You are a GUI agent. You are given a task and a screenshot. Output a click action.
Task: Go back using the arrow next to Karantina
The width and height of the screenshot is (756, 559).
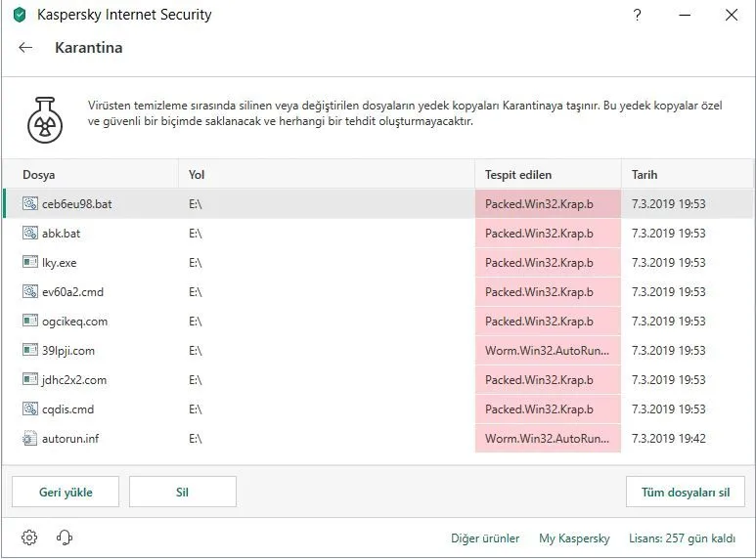tap(25, 47)
